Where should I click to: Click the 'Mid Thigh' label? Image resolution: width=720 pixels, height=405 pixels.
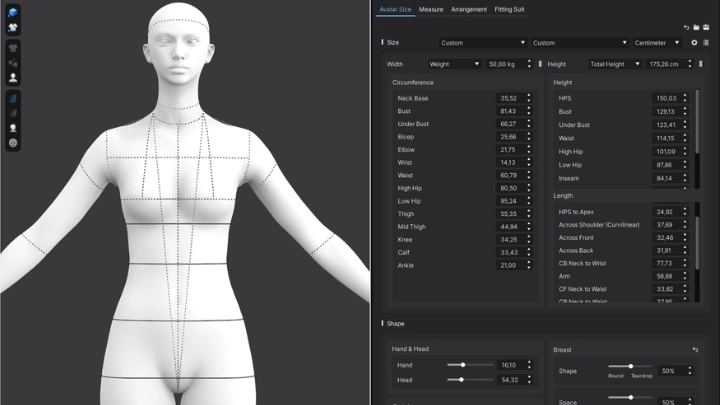(x=411, y=227)
